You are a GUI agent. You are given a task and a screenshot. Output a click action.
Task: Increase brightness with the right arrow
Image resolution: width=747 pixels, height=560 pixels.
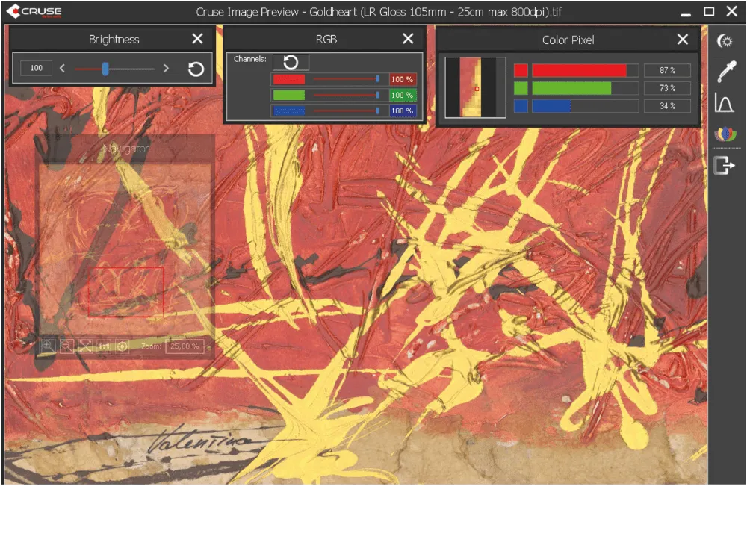(166, 69)
